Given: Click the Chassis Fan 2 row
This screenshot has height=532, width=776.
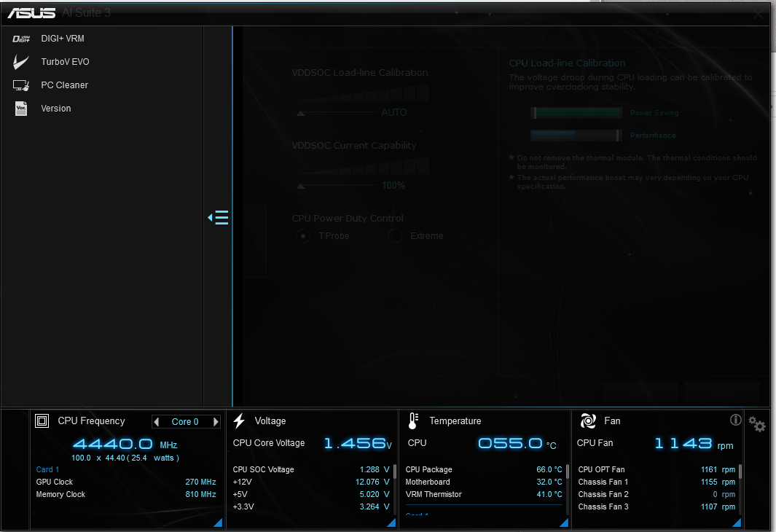Looking at the screenshot, I should point(657,494).
